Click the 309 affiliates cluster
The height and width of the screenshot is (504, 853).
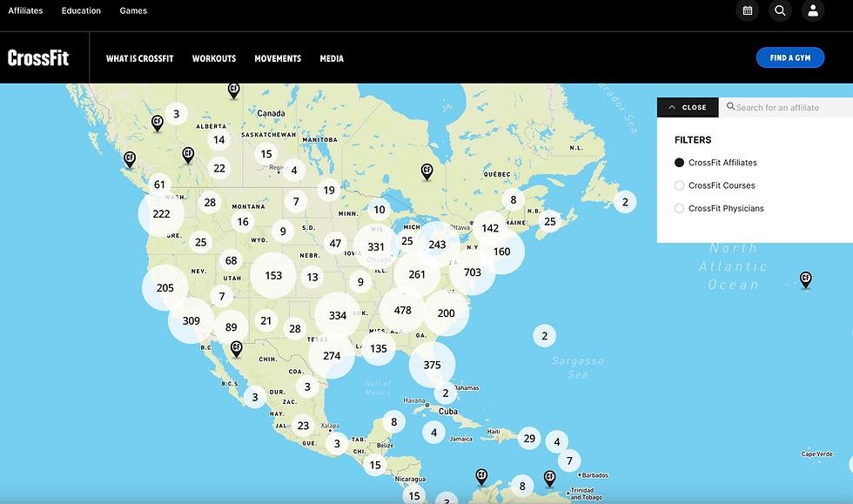click(x=191, y=320)
